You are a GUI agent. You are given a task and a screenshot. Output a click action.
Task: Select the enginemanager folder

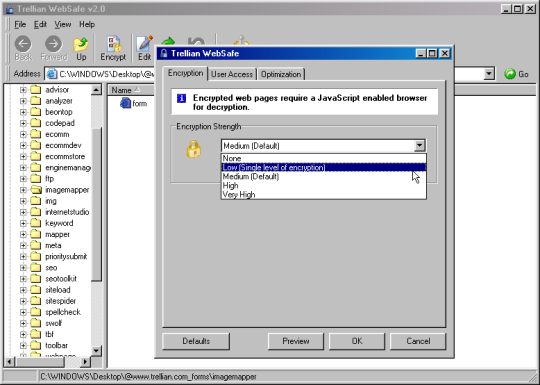(x=68, y=168)
